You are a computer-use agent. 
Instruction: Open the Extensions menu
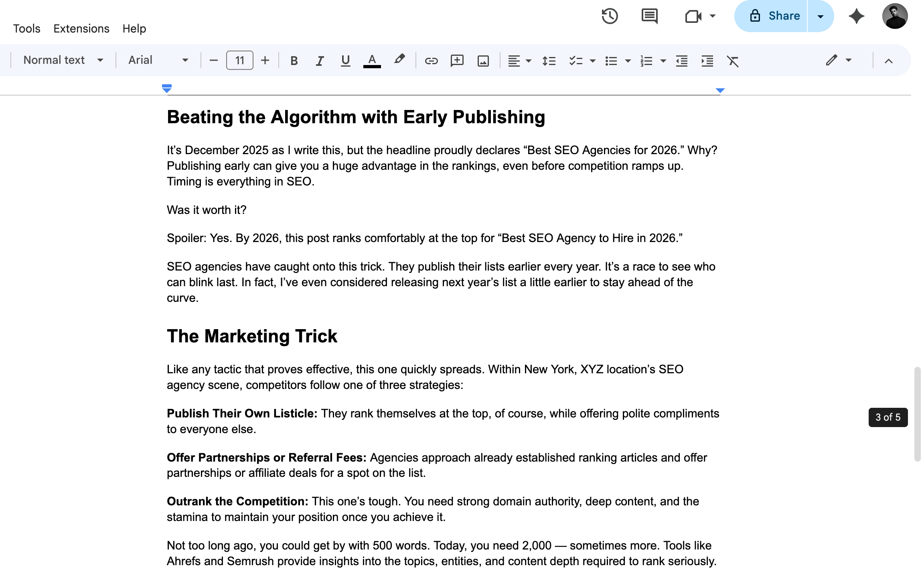click(81, 28)
